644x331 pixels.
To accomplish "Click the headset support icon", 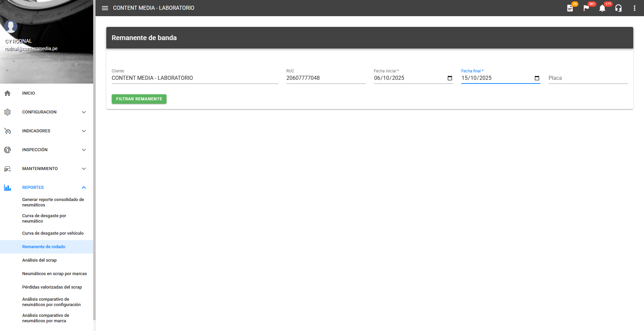I will (618, 8).
